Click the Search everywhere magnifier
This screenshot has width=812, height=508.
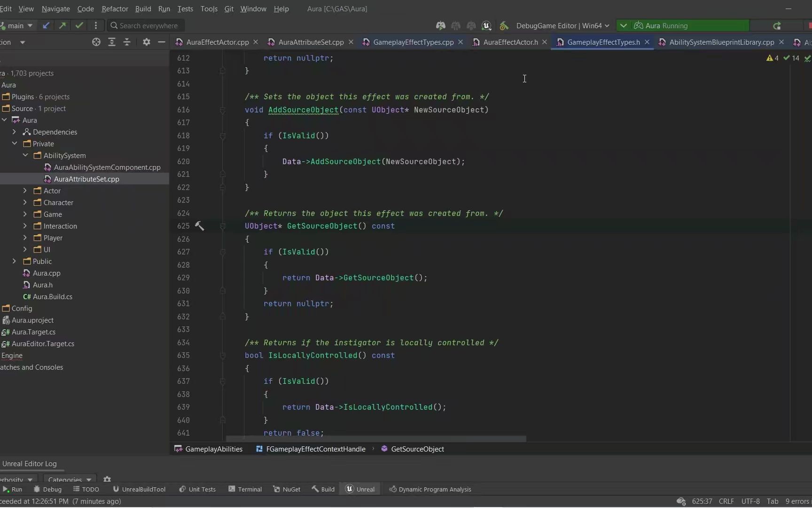click(x=114, y=25)
